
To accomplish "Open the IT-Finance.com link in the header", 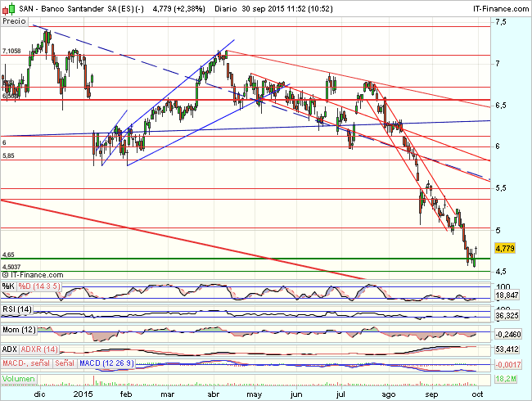I will click(501, 9).
